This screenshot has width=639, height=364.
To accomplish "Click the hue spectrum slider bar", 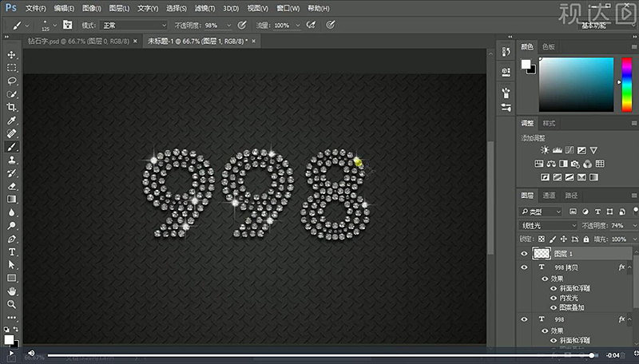I will pyautogui.click(x=626, y=85).
